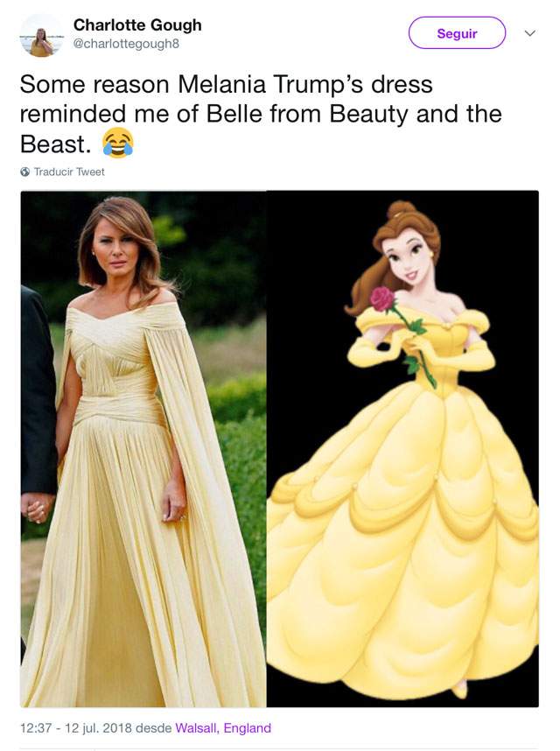Open the 12:37 - 12 jul. 2018 timestamp

coord(75,728)
